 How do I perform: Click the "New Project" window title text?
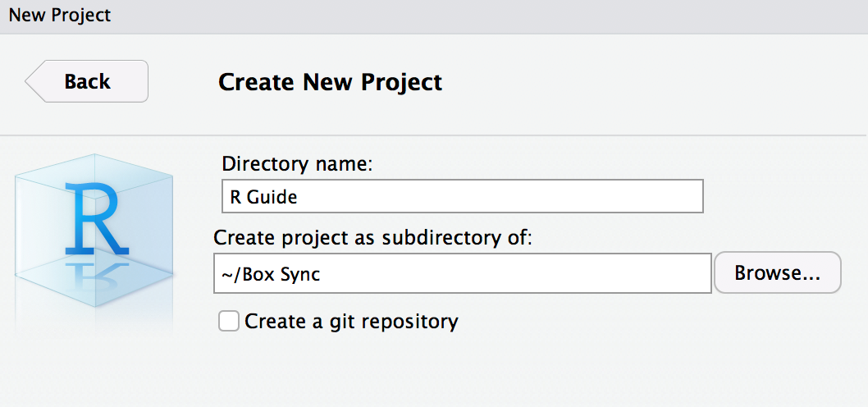[x=59, y=15]
